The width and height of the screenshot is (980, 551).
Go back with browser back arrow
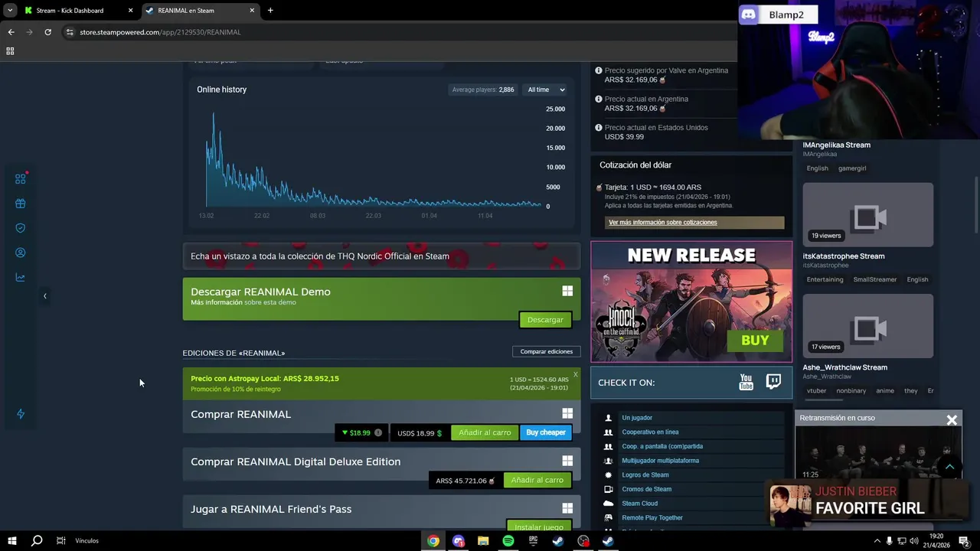coord(11,32)
